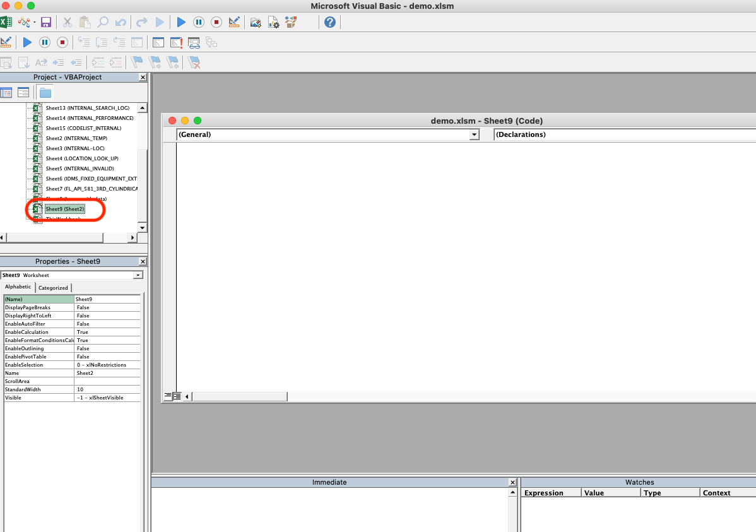The image size is (756, 532).
Task: Click the Step Into icon
Action: pos(84,42)
